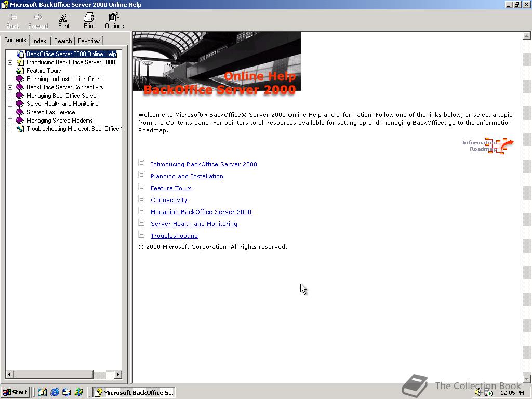Expand Managing BackOffice Server node
Image resolution: width=532 pixels, height=399 pixels.
point(10,96)
